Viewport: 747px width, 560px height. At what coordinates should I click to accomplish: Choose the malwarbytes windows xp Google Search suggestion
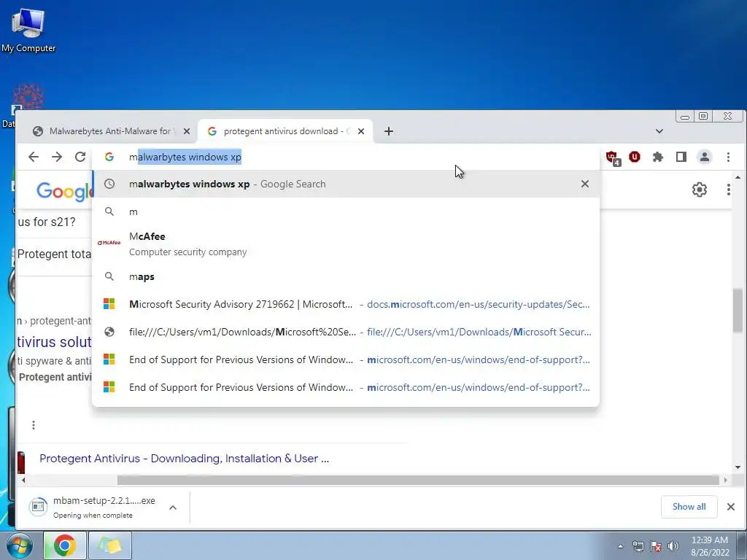346,184
